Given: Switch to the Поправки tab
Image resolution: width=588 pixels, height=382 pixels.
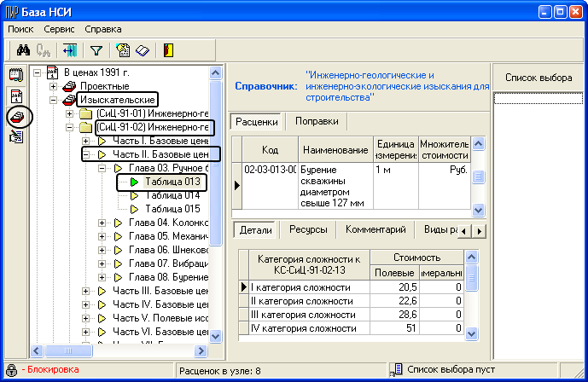Looking at the screenshot, I should [317, 121].
